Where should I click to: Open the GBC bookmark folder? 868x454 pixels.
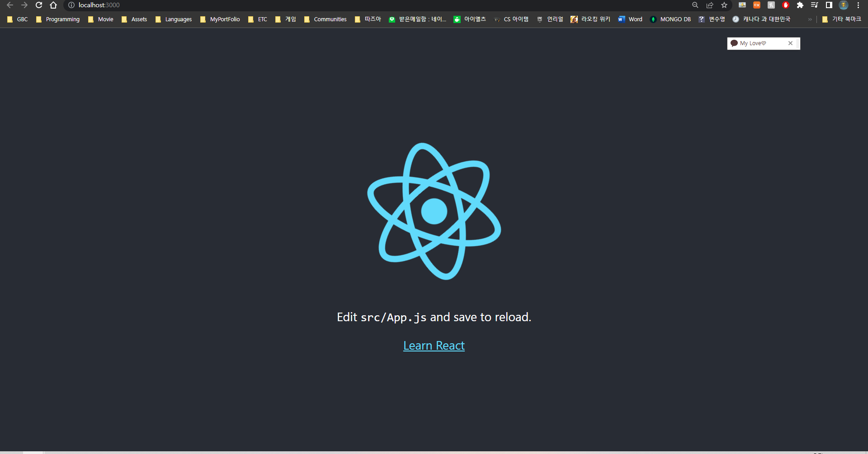click(18, 19)
